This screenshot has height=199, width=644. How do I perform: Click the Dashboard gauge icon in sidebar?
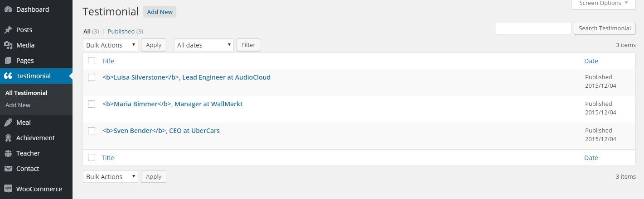point(8,9)
